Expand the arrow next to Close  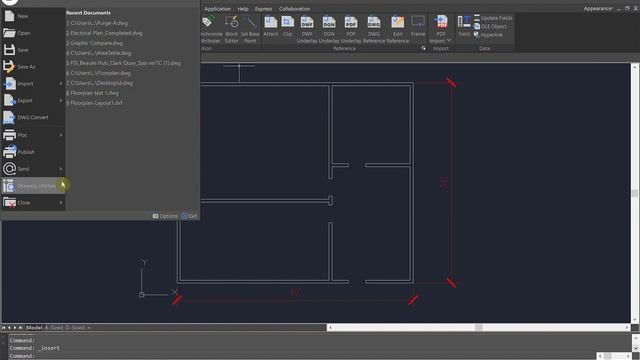pos(61,202)
